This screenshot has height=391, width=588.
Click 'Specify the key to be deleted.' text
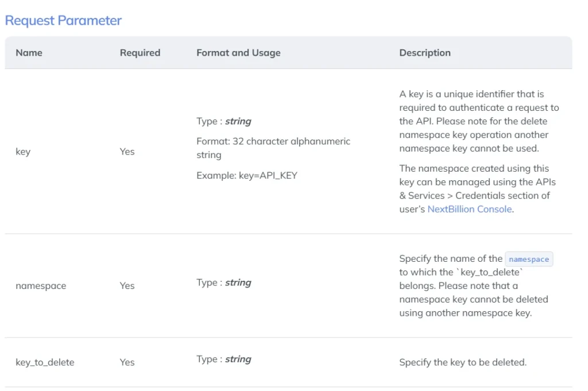pyautogui.click(x=463, y=362)
